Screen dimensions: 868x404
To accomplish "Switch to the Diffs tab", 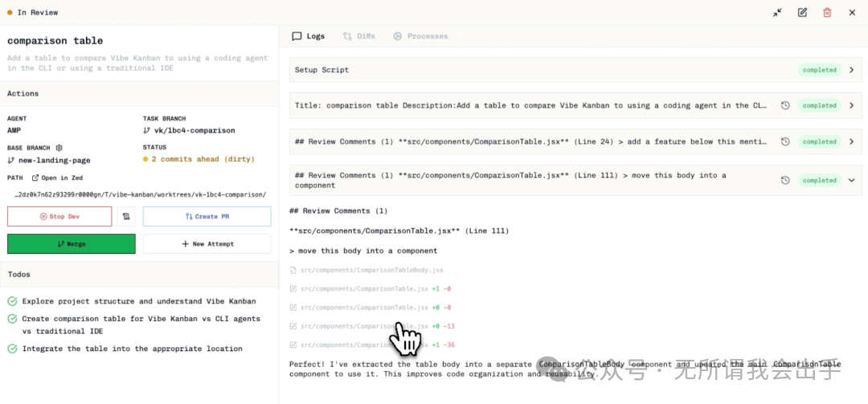I will (x=358, y=36).
